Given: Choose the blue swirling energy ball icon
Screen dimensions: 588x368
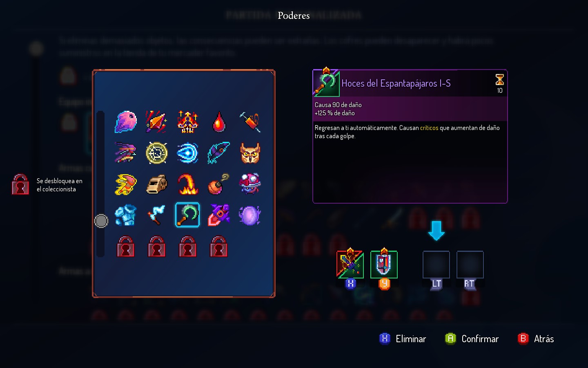Looking at the screenshot, I should point(188,153).
